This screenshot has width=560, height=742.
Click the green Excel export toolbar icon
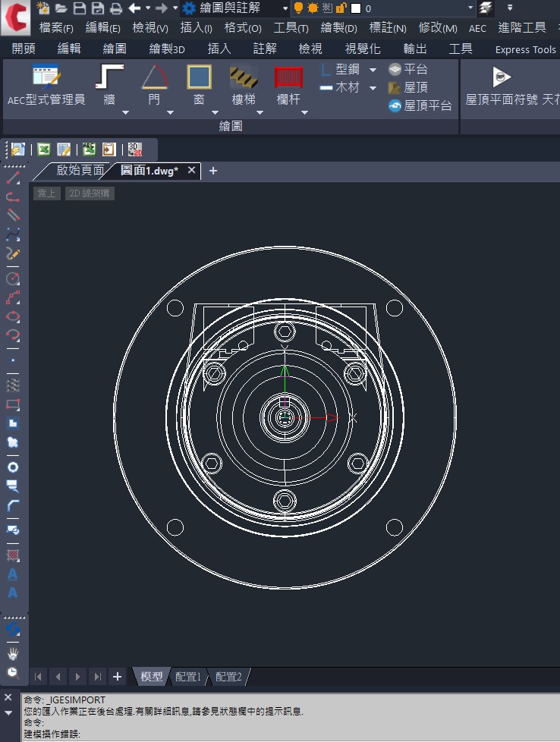(x=43, y=149)
